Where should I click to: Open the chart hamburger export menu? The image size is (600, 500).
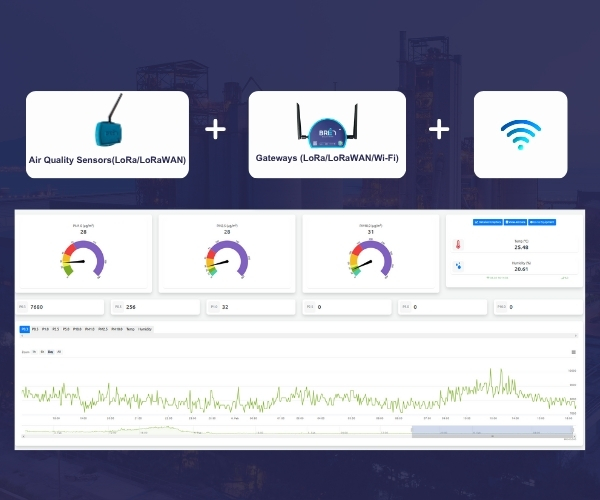tap(573, 352)
